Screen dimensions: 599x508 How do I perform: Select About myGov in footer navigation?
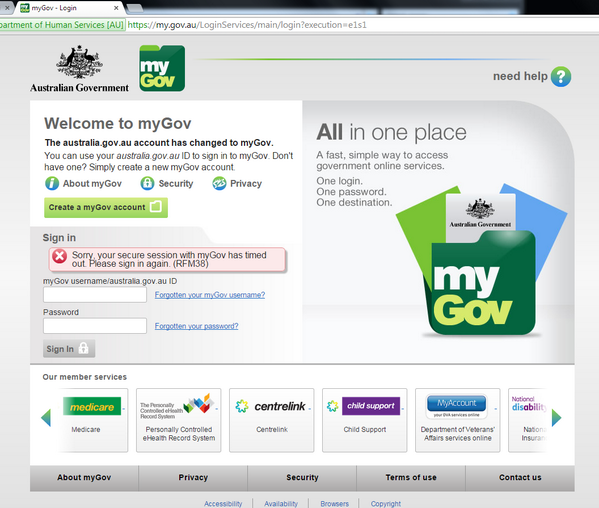[x=84, y=477]
